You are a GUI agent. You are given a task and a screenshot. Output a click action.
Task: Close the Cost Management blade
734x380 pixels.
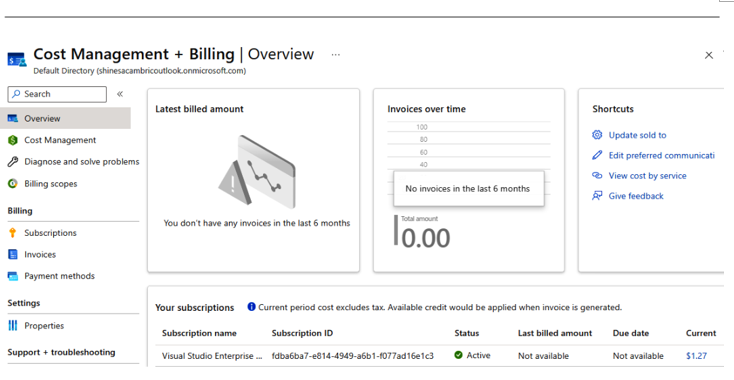point(709,55)
